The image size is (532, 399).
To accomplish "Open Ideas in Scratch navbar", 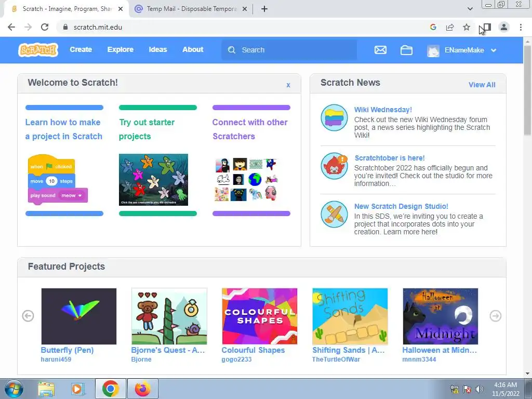I will pyautogui.click(x=158, y=49).
